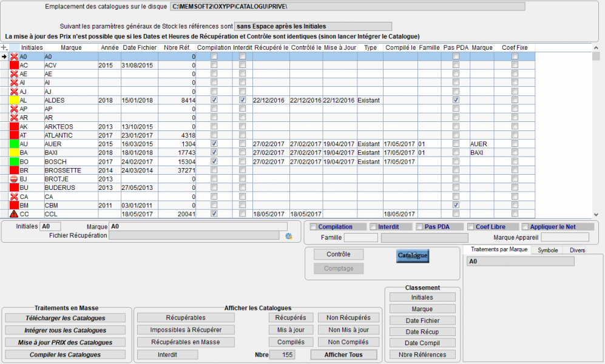The image size is (605, 364).
Task: Enable the Interdit option checkbox below grid
Action: tap(373, 227)
